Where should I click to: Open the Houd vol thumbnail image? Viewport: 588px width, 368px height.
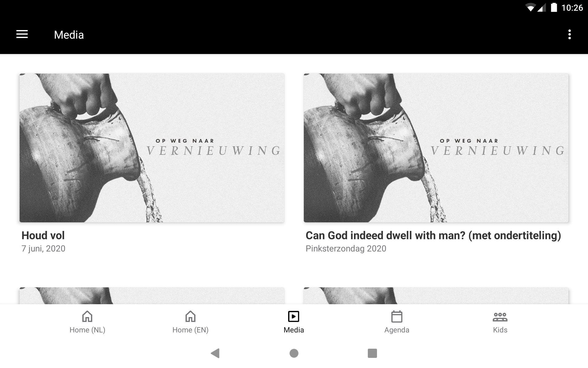coord(152,148)
